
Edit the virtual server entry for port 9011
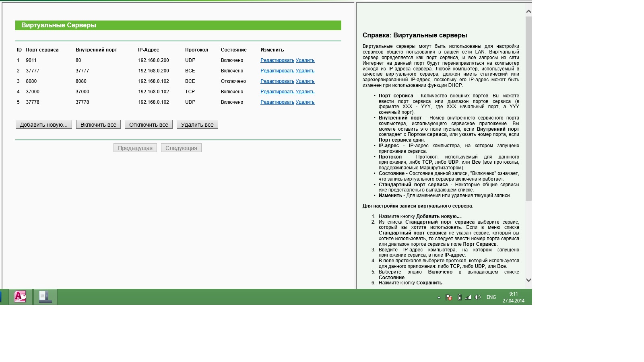277,60
